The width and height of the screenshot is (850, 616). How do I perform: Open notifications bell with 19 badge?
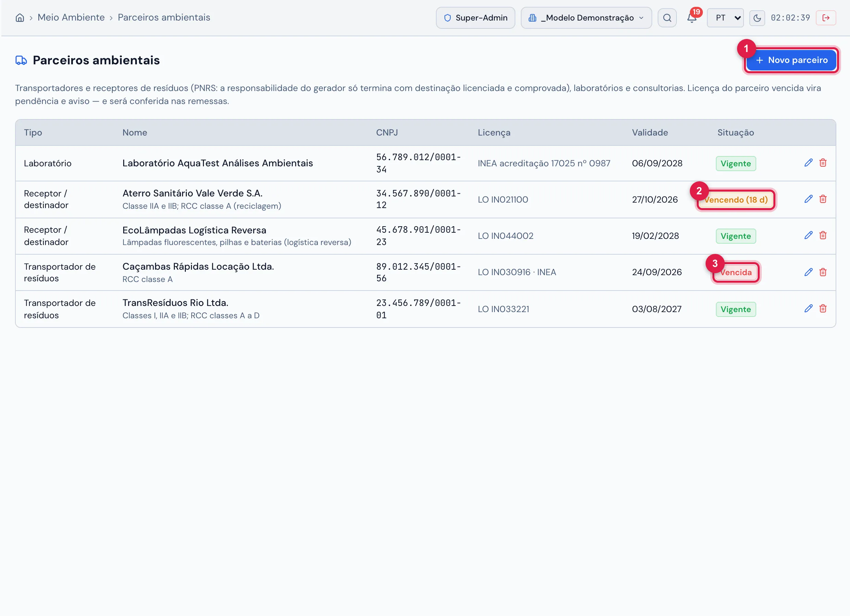[692, 17]
